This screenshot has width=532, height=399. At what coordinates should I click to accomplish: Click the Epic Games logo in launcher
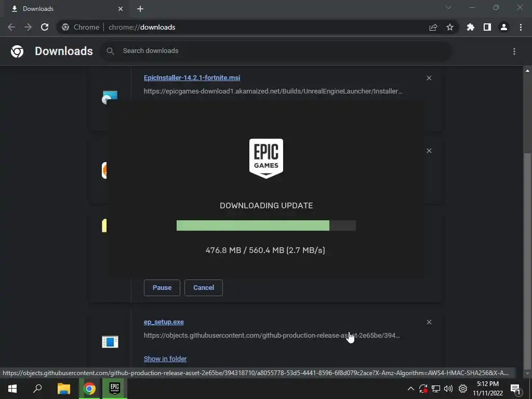[266, 158]
